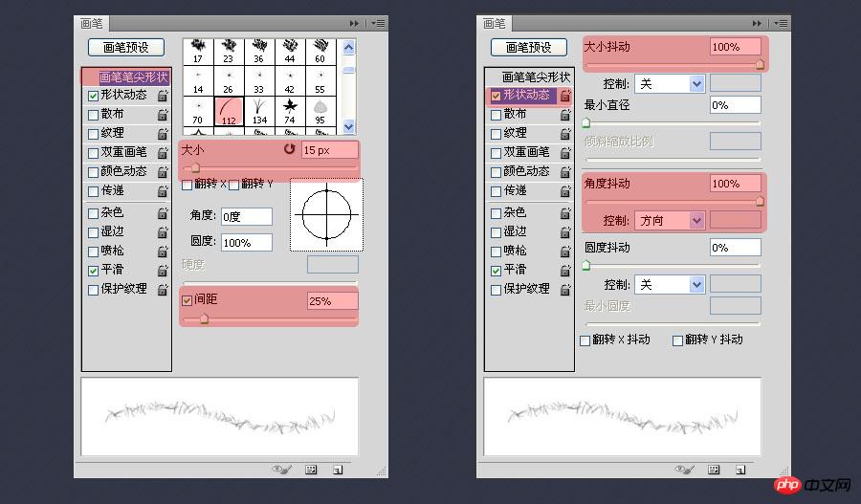Click the 最小直径 0% field

click(736, 105)
